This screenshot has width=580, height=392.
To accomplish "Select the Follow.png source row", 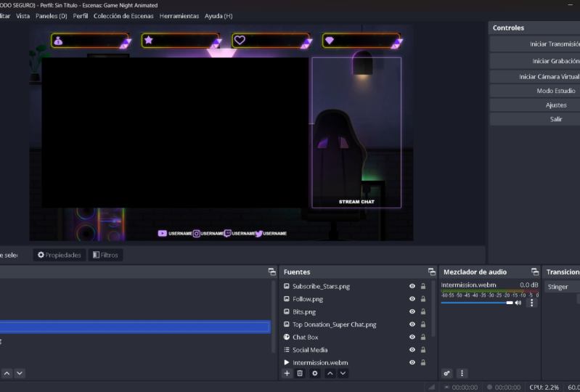I will 355,299.
